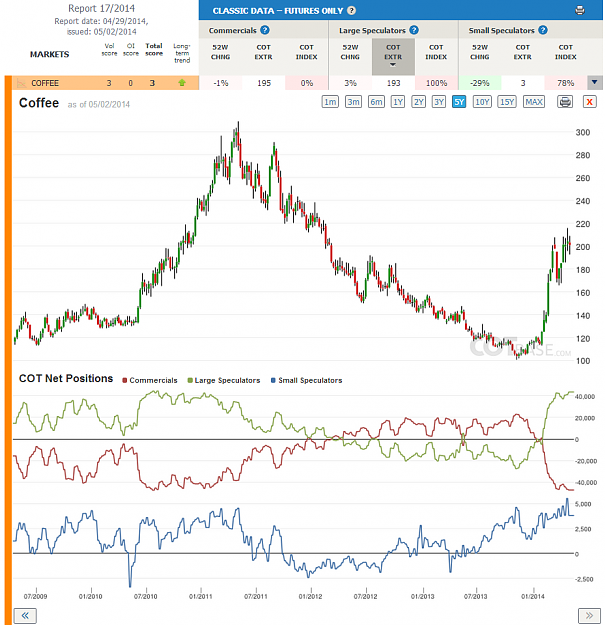
Task: Sort by Commercials COT INDEX column
Action: [306, 52]
